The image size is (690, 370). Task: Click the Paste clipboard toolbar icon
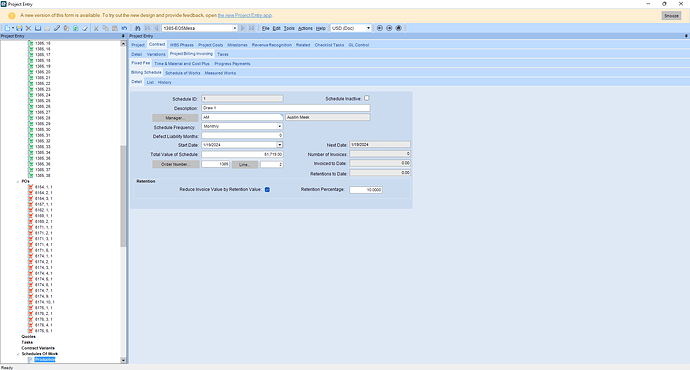(115, 28)
